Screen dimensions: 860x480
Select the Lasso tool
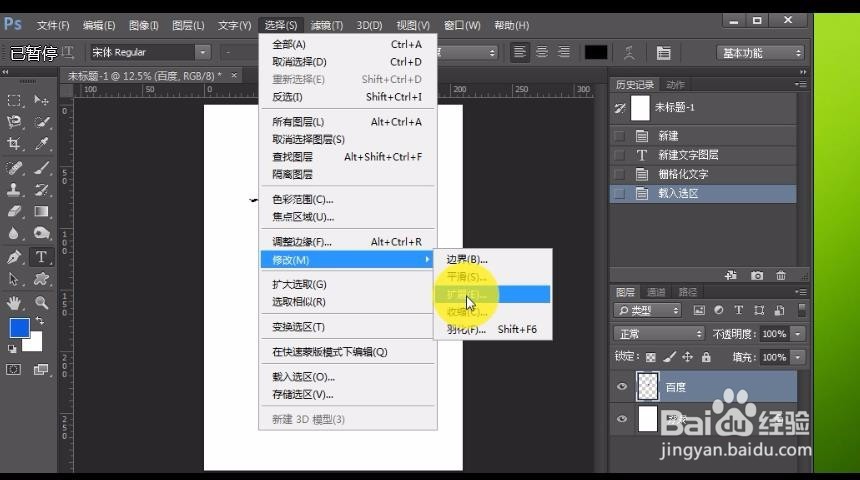[14, 122]
